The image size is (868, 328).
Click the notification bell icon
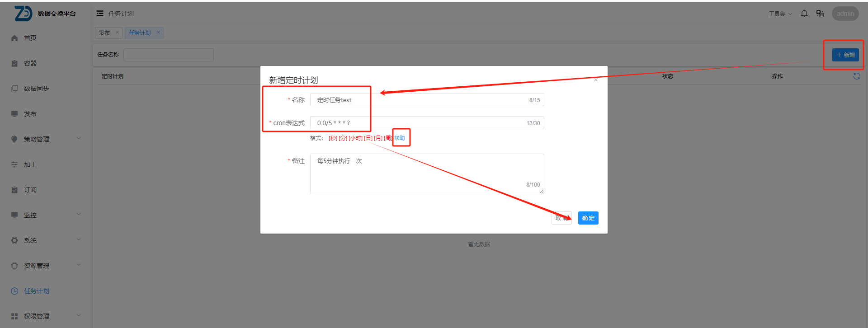point(804,14)
